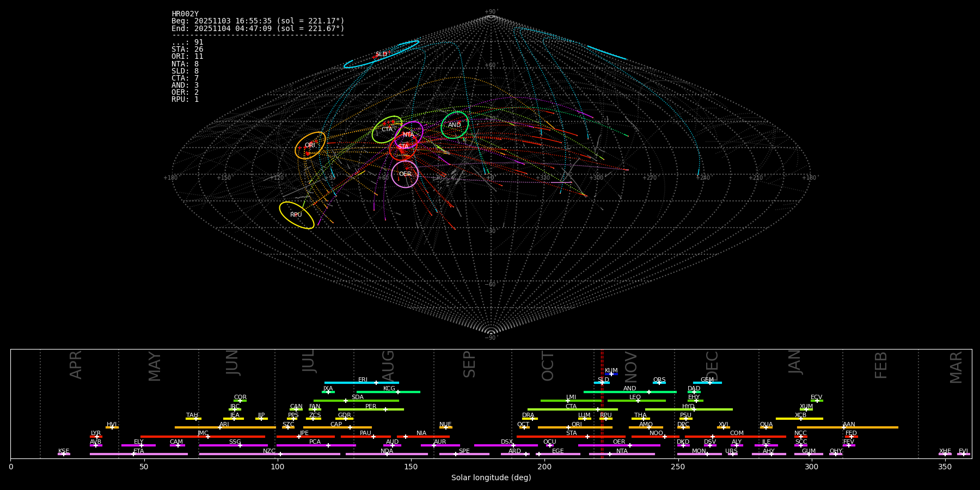This screenshot has height=490, width=980.
Task: Click the KCG shower bar in timeline
Action: pyautogui.click(x=388, y=391)
